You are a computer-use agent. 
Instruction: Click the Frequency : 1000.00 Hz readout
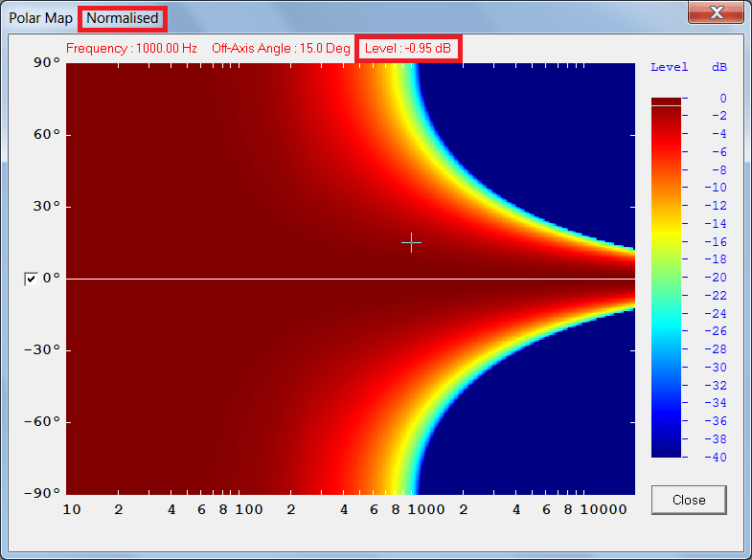pos(131,49)
